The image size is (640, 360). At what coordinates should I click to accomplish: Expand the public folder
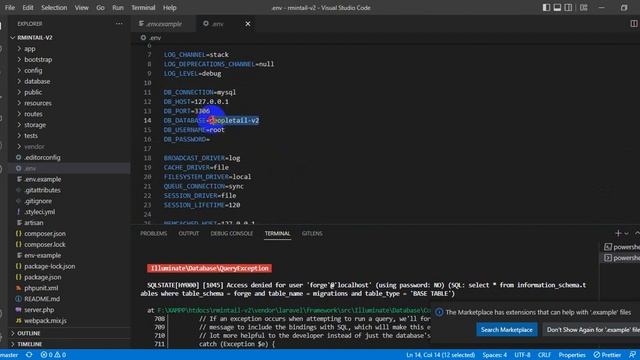coord(33,92)
